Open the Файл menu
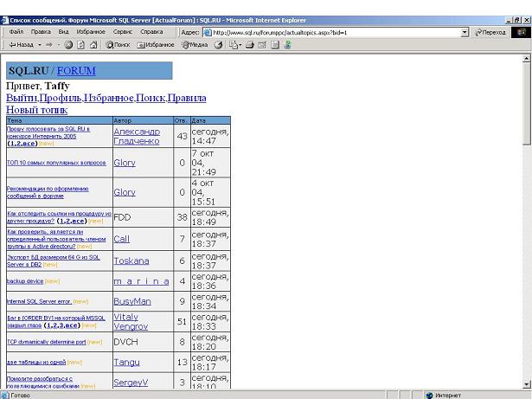The image size is (532, 399). [16, 32]
